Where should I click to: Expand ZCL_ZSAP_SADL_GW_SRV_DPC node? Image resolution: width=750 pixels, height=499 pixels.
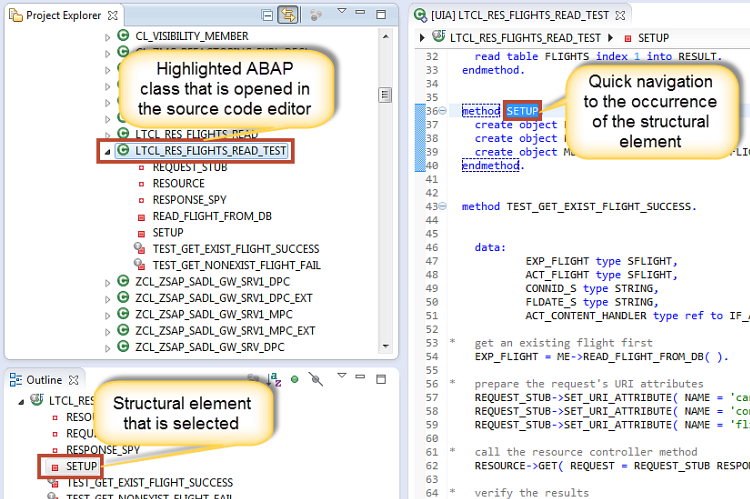pyautogui.click(x=108, y=348)
